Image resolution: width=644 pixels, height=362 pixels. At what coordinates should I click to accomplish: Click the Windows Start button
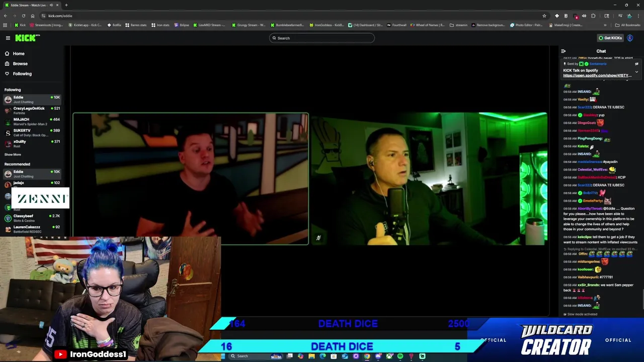223,356
